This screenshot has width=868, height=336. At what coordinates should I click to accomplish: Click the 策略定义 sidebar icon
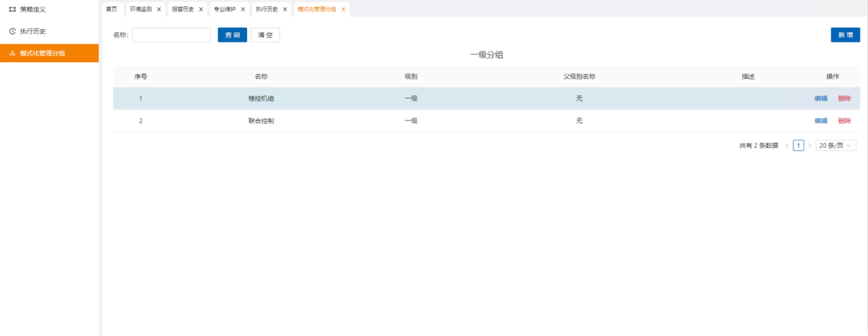click(12, 9)
